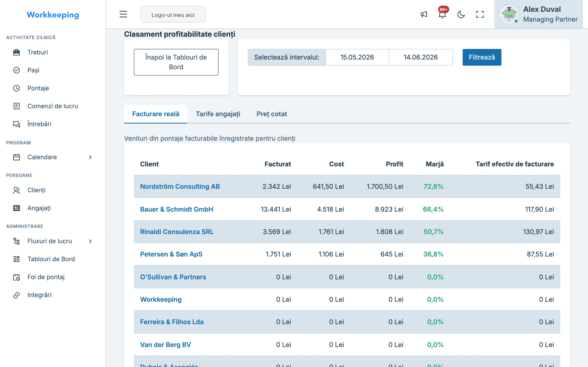
Task: Select the Pontaje clock icon
Action: click(17, 88)
